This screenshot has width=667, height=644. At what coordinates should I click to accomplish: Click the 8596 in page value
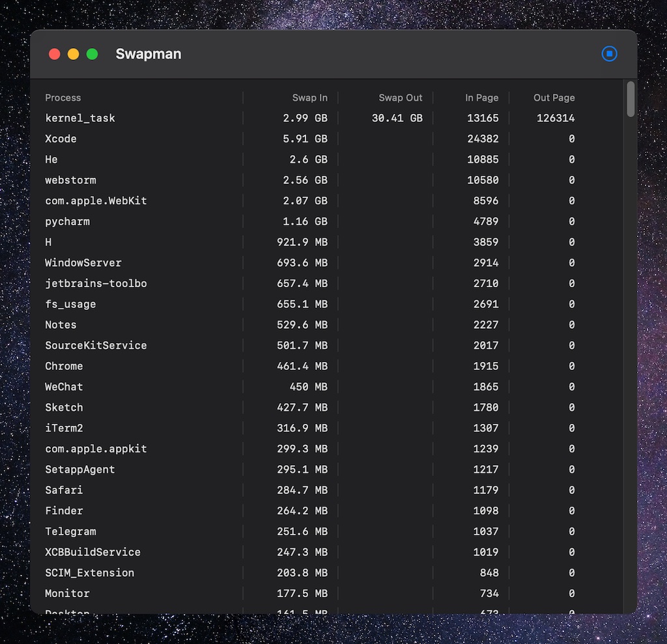tap(486, 201)
